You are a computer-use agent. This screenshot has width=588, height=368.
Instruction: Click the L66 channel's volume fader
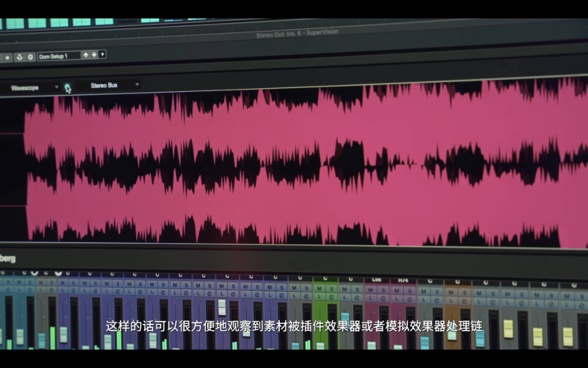point(372,346)
